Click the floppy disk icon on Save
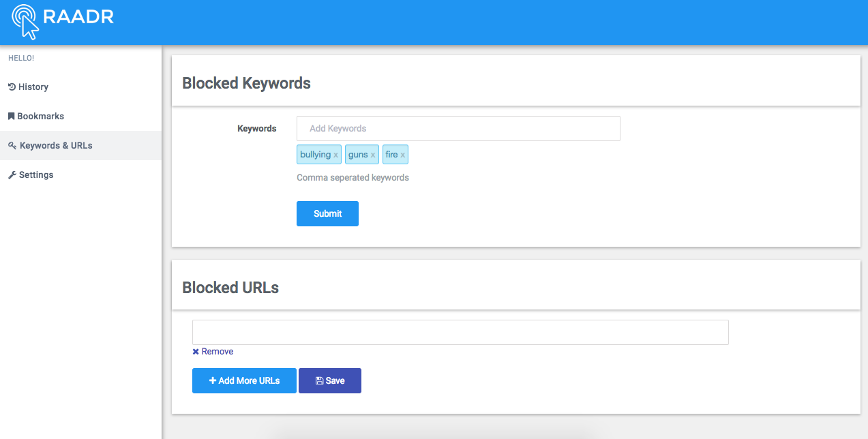 (319, 381)
